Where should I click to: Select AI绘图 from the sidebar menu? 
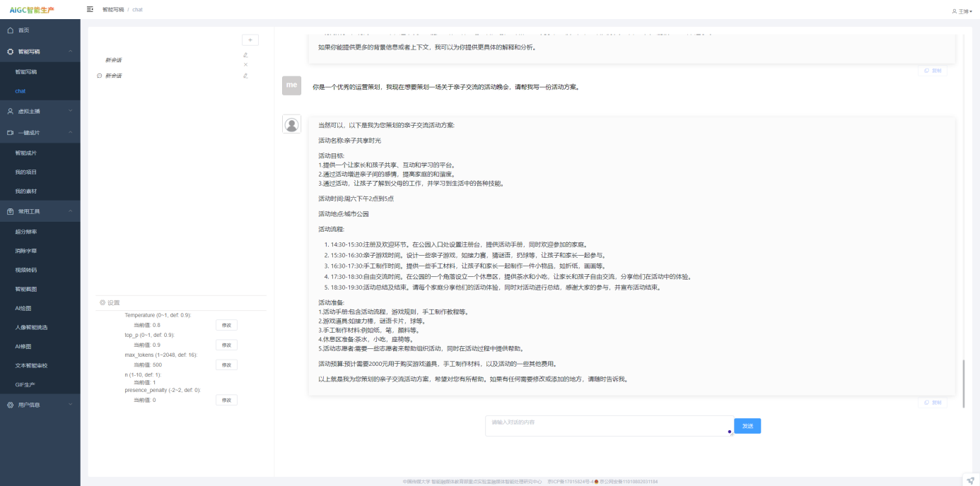(23, 308)
